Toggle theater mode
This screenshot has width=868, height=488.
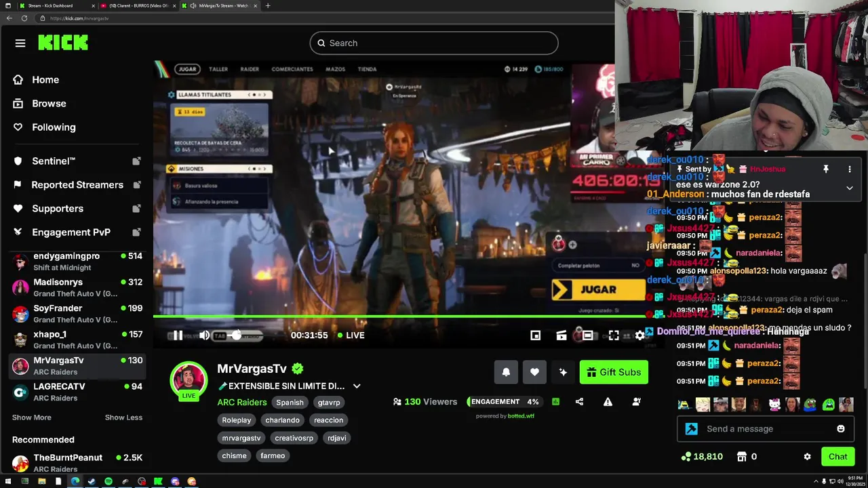pos(587,335)
